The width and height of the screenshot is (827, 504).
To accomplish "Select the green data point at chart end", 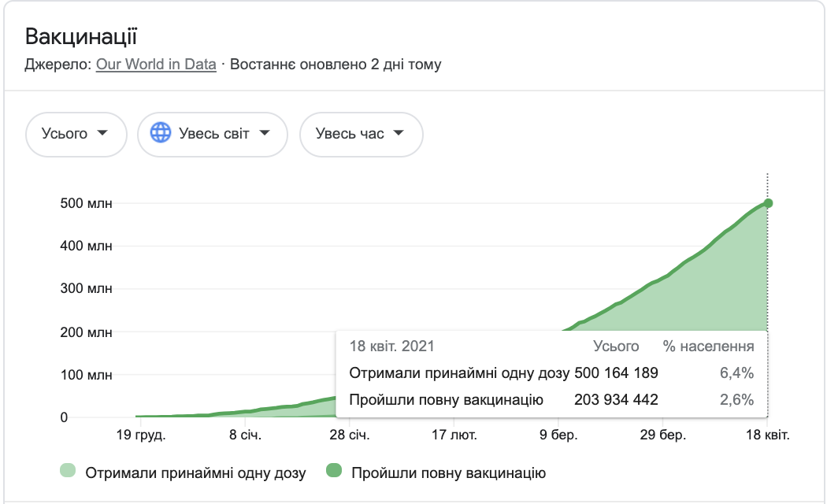I will (768, 203).
